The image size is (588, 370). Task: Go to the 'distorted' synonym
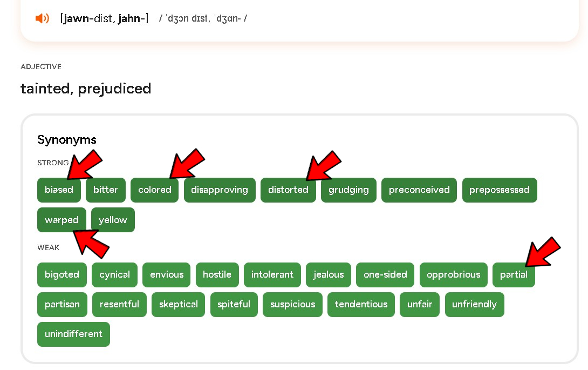288,190
